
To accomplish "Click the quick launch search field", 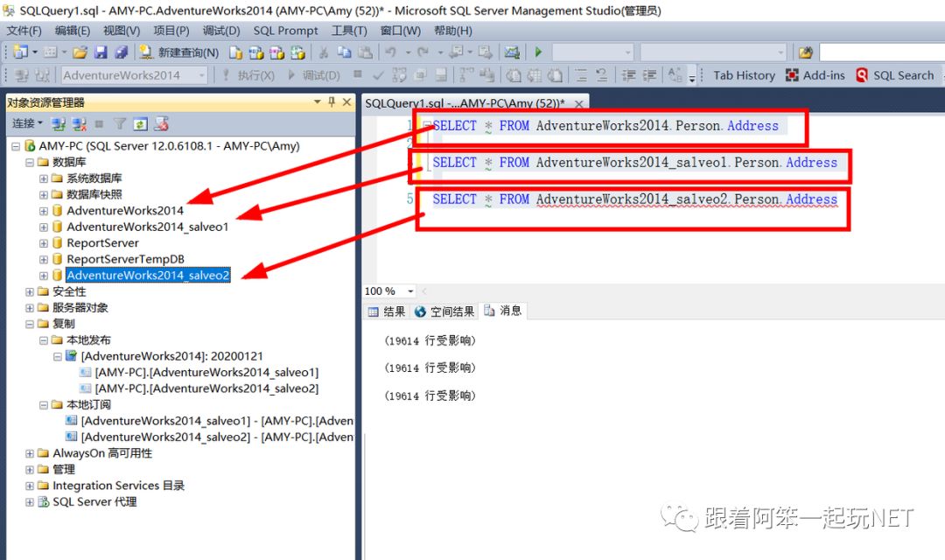I will [x=882, y=52].
